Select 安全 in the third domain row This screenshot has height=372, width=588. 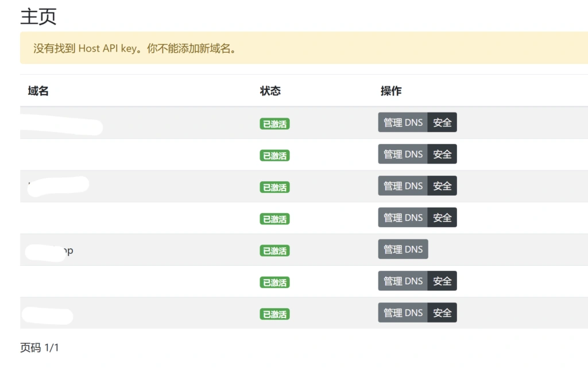click(x=442, y=186)
